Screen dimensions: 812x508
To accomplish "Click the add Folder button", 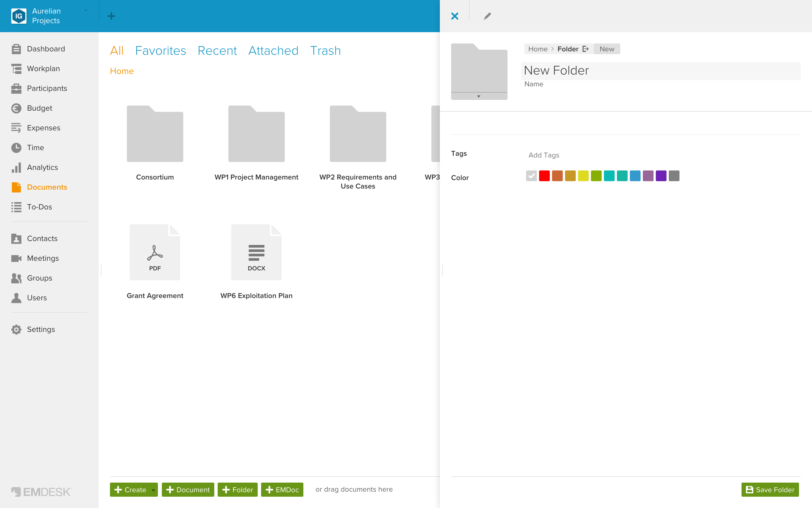I will (238, 490).
